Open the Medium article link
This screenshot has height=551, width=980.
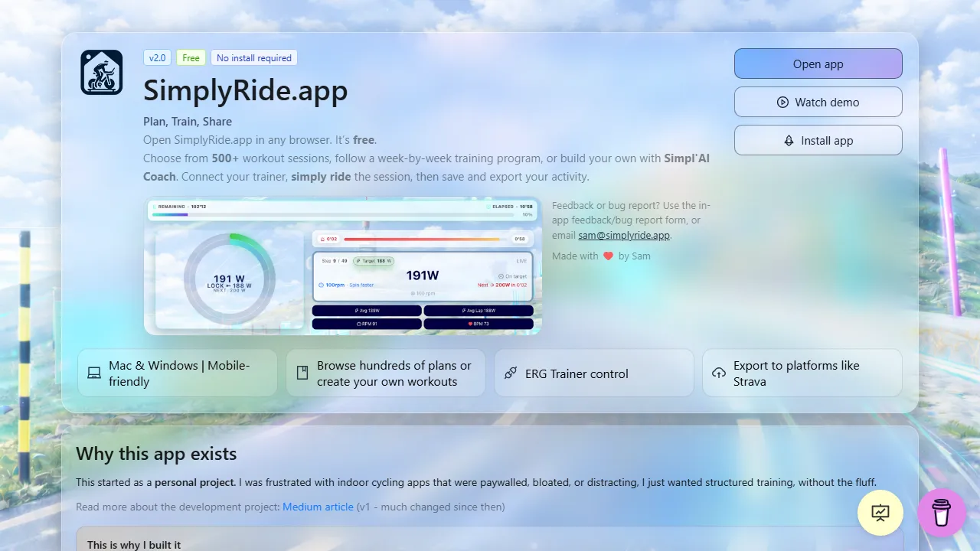pyautogui.click(x=318, y=507)
